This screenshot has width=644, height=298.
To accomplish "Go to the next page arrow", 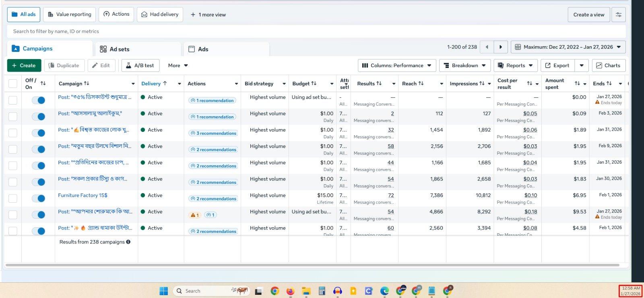I will tap(500, 47).
